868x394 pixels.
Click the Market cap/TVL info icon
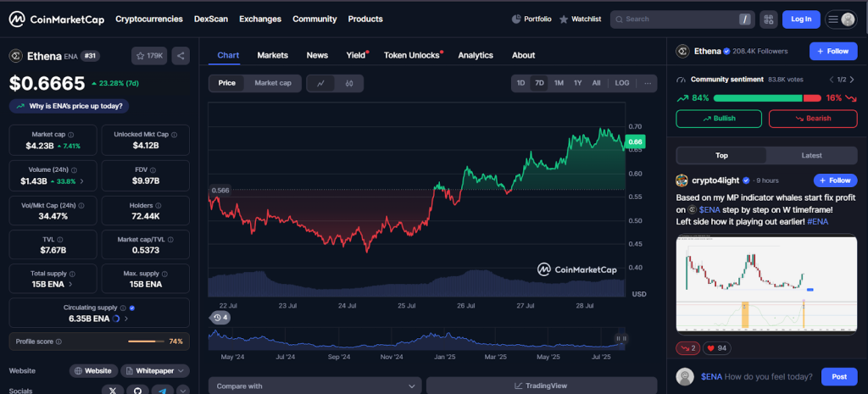pyautogui.click(x=170, y=240)
